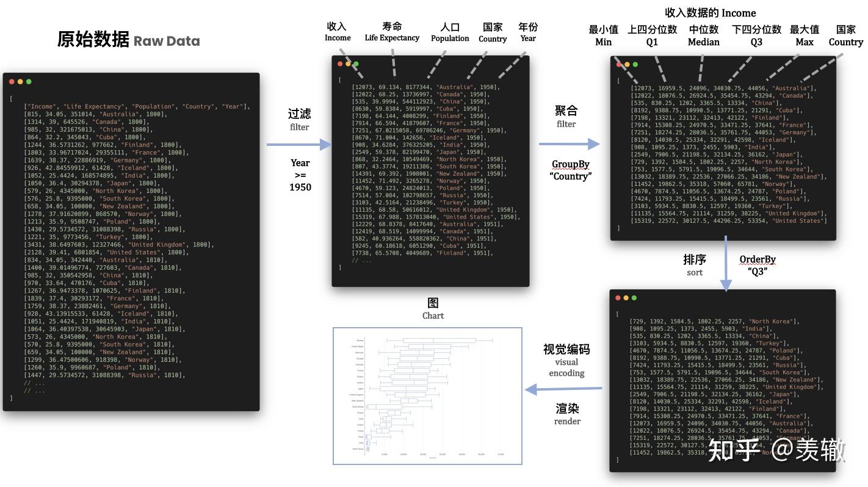Click the '原始数据 Raw Data' heading
The width and height of the screenshot is (868, 487).
128,40
